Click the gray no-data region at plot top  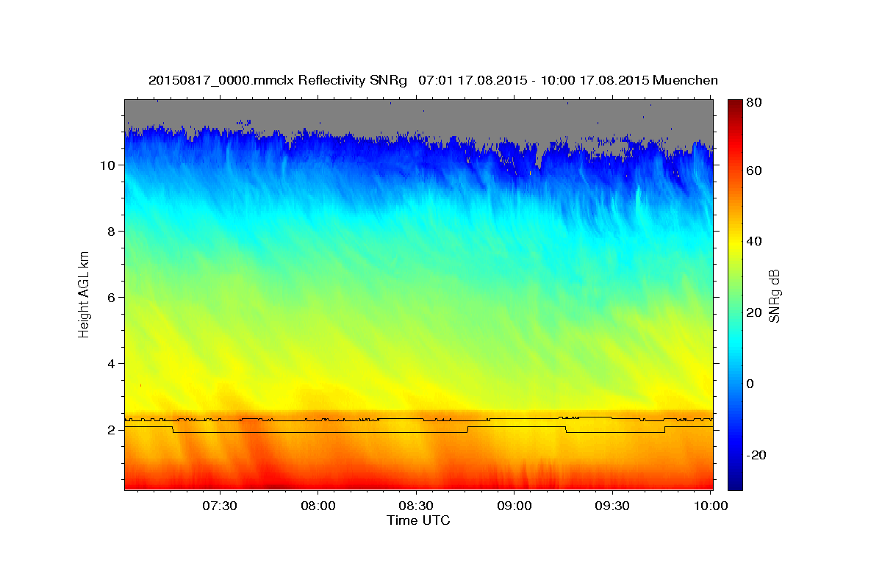[x=419, y=114]
